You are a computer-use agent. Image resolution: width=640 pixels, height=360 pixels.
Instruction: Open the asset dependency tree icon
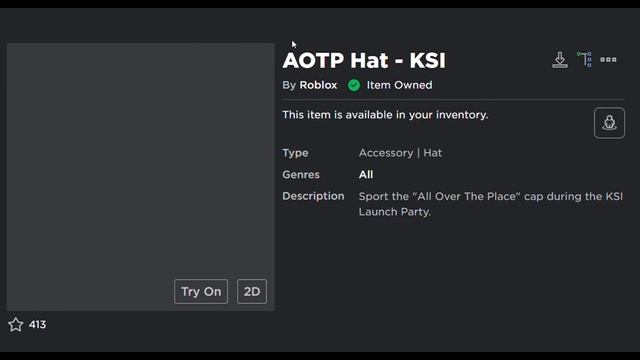[x=584, y=60]
